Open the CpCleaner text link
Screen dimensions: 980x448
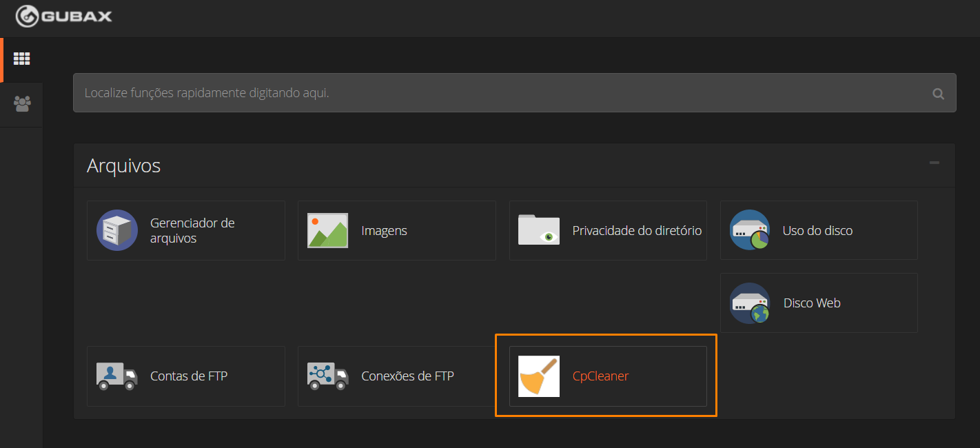pyautogui.click(x=600, y=376)
